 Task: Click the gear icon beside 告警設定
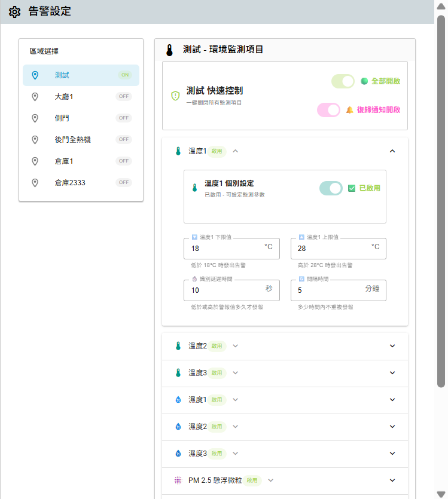(x=15, y=11)
